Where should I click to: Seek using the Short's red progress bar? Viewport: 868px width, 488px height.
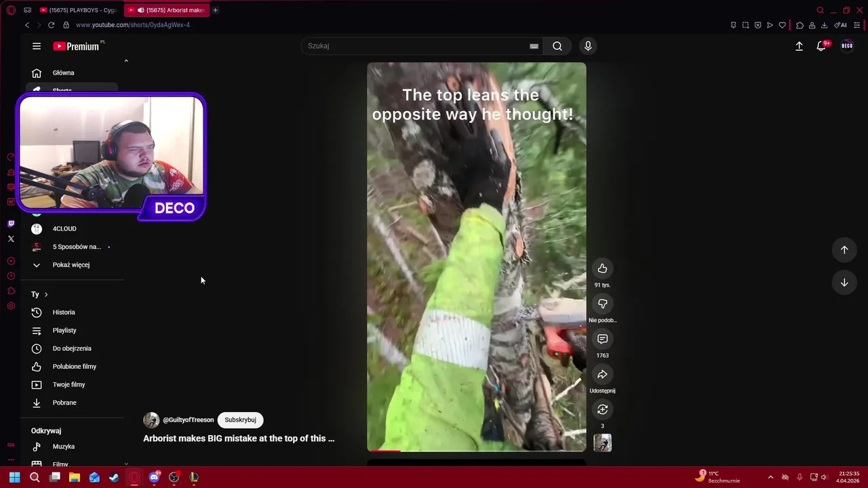point(477,451)
